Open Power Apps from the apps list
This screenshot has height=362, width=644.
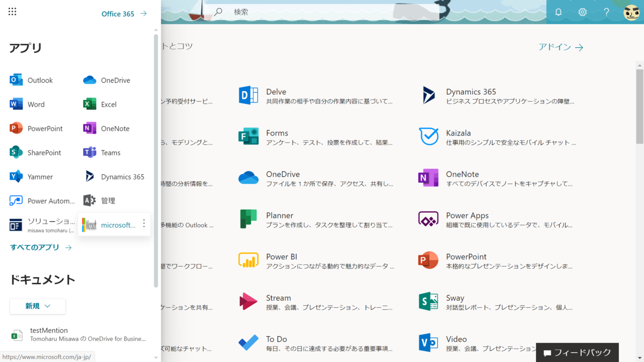click(x=496, y=220)
